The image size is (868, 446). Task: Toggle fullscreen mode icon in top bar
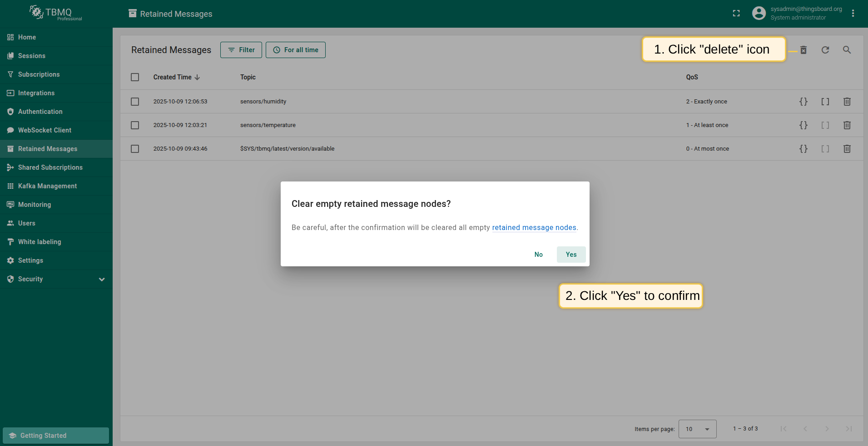736,14
